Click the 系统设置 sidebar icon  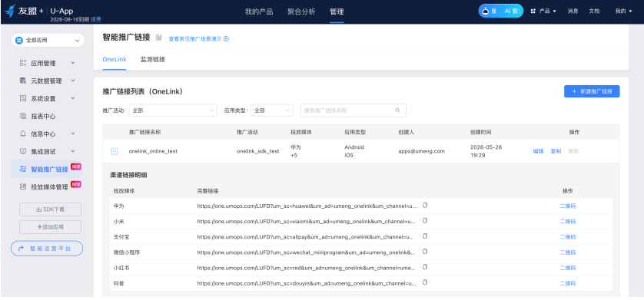pos(23,98)
